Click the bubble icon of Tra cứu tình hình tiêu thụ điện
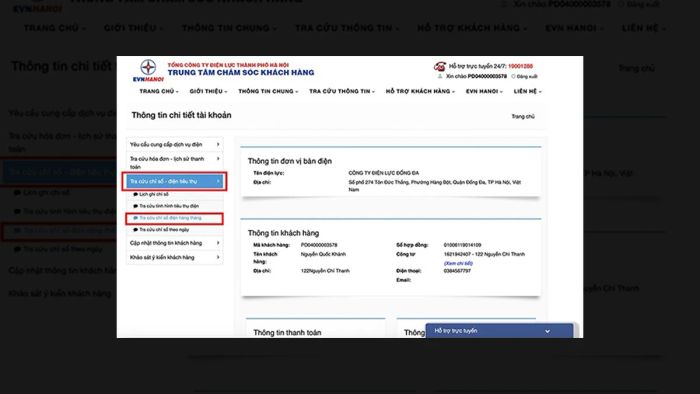 point(136,206)
